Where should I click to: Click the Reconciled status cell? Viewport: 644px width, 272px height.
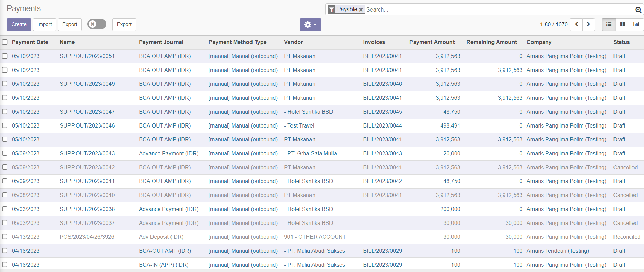click(627, 237)
